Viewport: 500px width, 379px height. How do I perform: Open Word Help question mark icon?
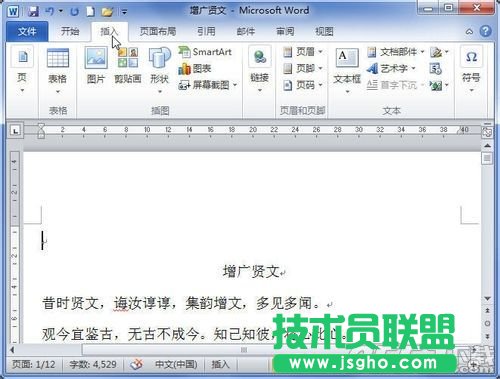click(486, 31)
